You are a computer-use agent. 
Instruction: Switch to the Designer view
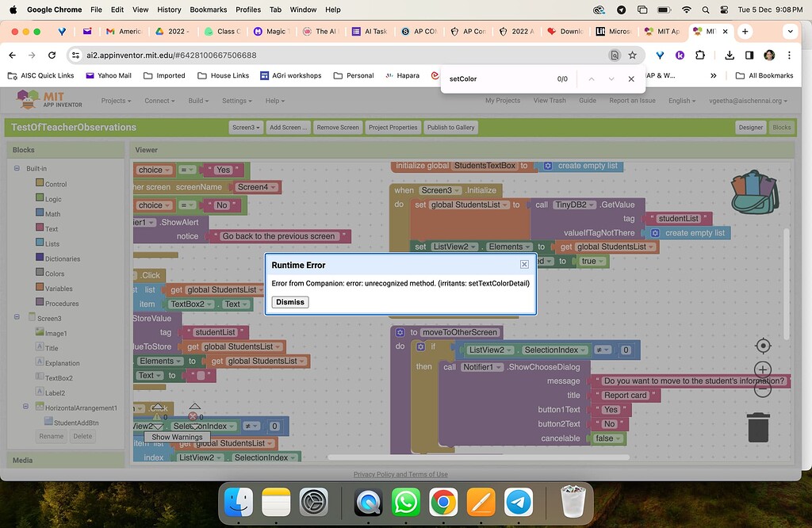749,126
